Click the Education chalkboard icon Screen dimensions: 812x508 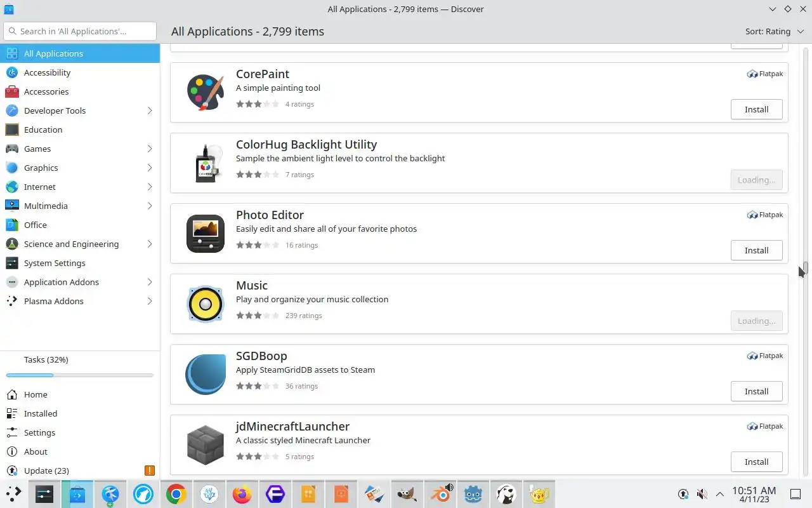tap(11, 130)
